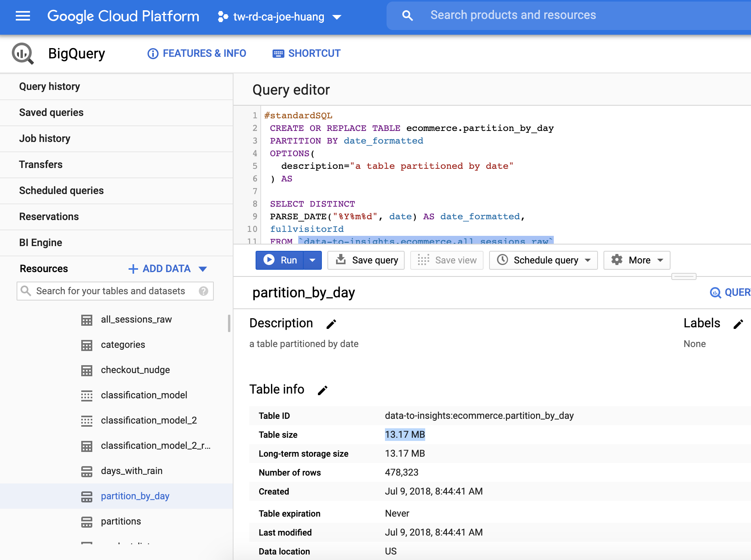The width and height of the screenshot is (751, 560).
Task: Click the Resources section heading
Action: (x=44, y=269)
